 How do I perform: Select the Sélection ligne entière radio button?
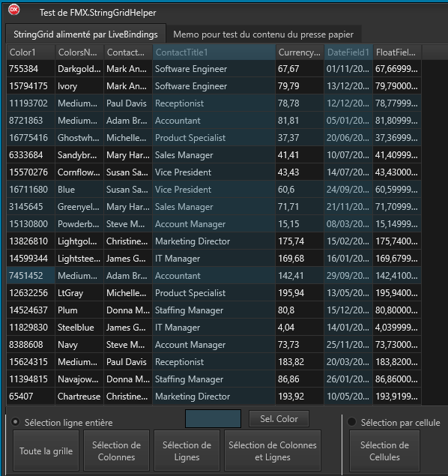[x=15, y=422]
